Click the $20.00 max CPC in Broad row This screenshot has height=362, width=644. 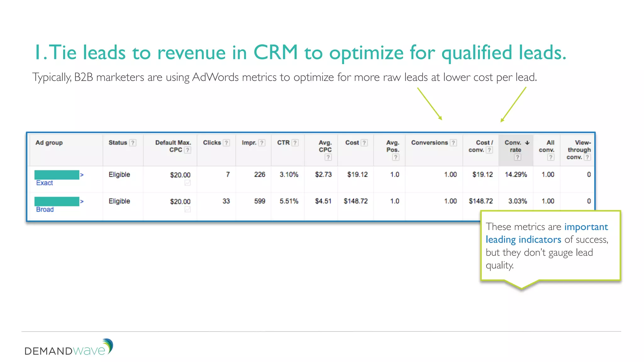click(180, 202)
